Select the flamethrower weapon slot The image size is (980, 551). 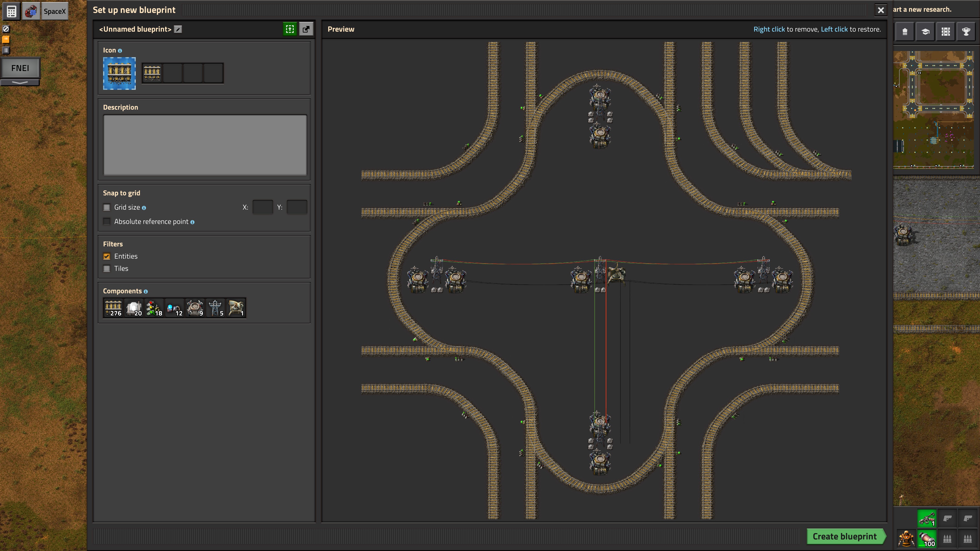(927, 518)
